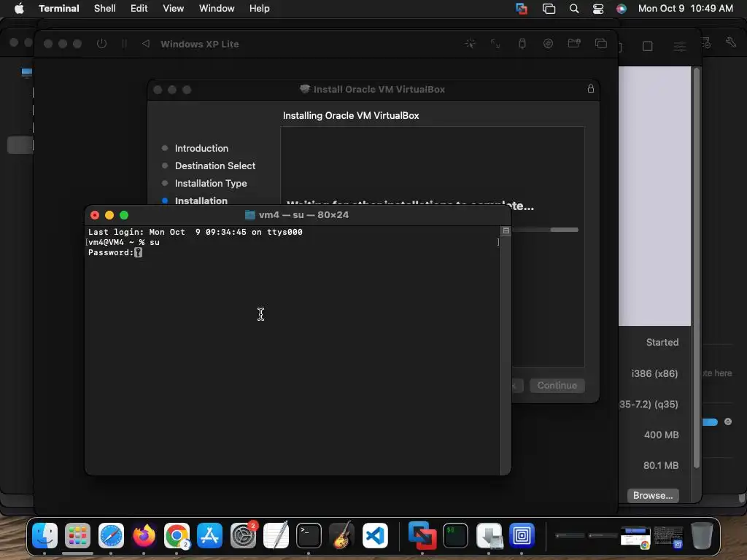
Task: Open the shared folder icon in VM toolbar
Action: click(574, 44)
